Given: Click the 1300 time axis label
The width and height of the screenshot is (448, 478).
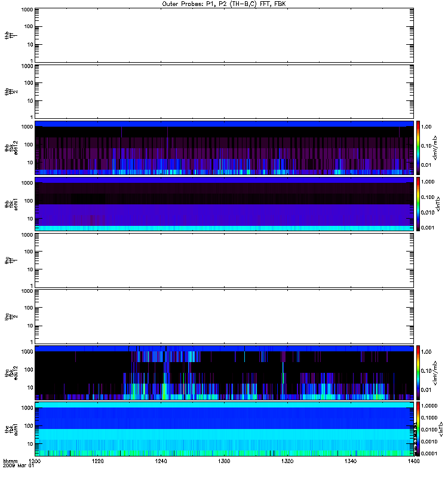Looking at the screenshot, I should point(225,461).
